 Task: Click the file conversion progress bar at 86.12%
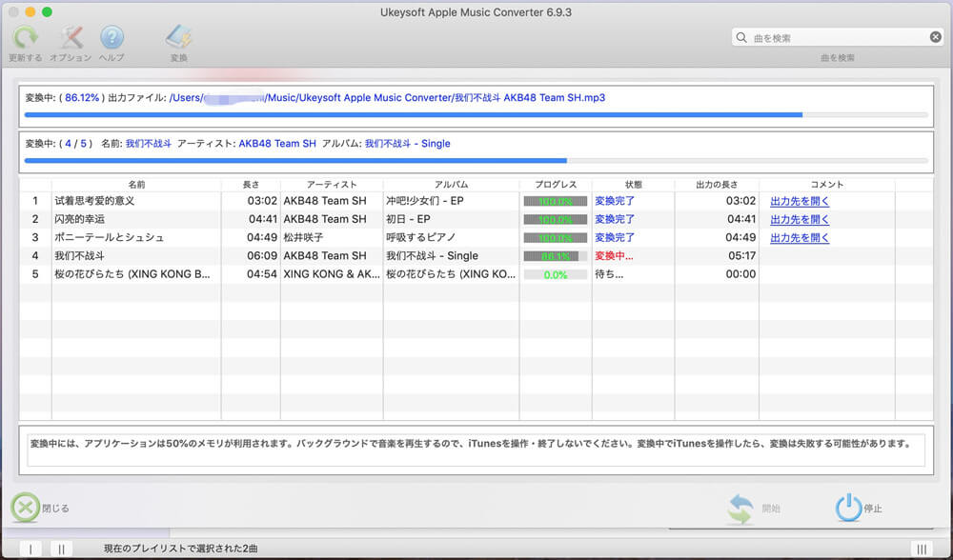pyautogui.click(x=476, y=115)
